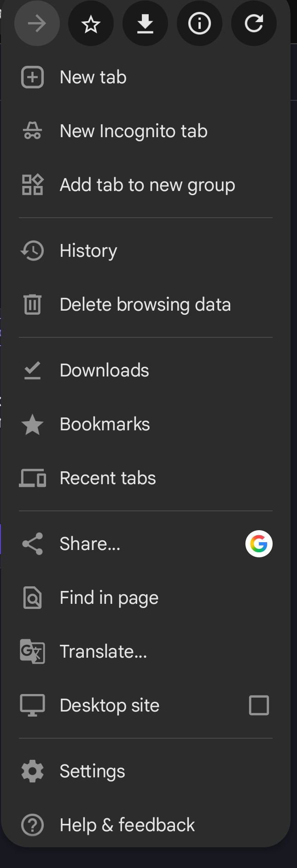Click the Settings gear icon
This screenshot has height=868, width=297.
pos(32,771)
